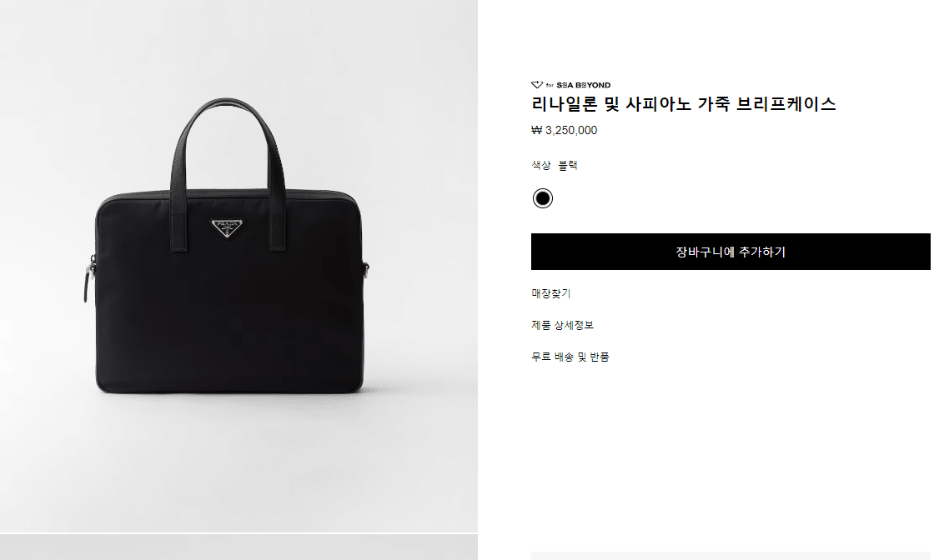Screen dimensions: 949x560
Task: Click the 색상 label
Action: pos(541,165)
